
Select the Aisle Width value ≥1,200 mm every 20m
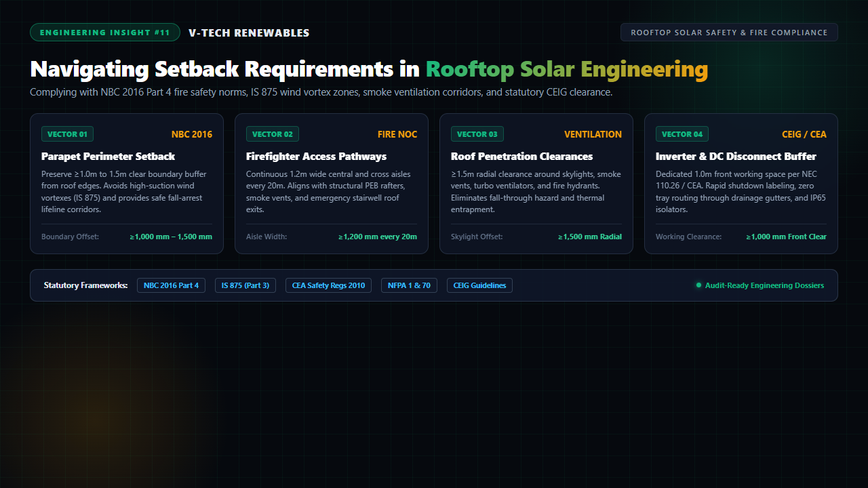point(378,237)
